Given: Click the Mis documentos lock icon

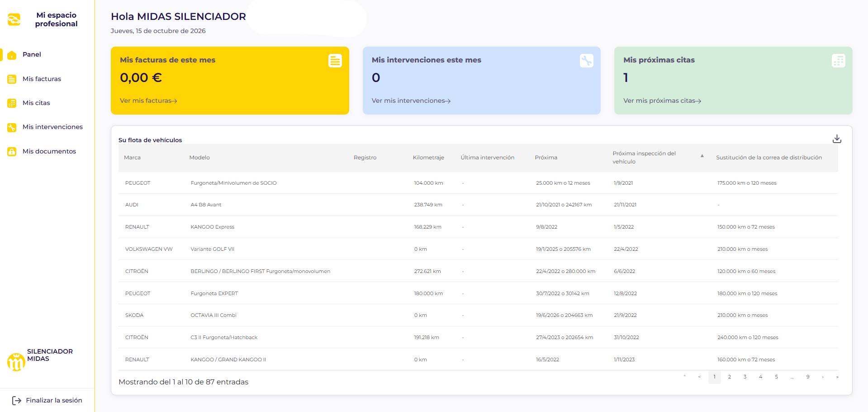Looking at the screenshot, I should [12, 152].
